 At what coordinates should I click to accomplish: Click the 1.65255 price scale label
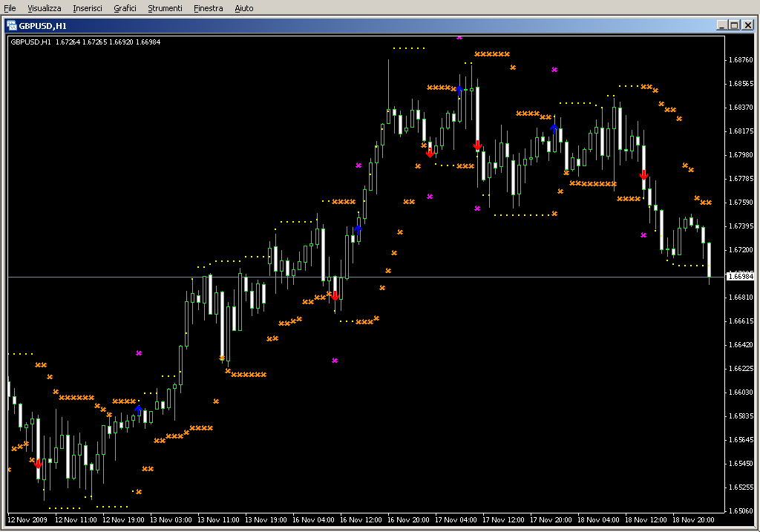[x=741, y=487]
